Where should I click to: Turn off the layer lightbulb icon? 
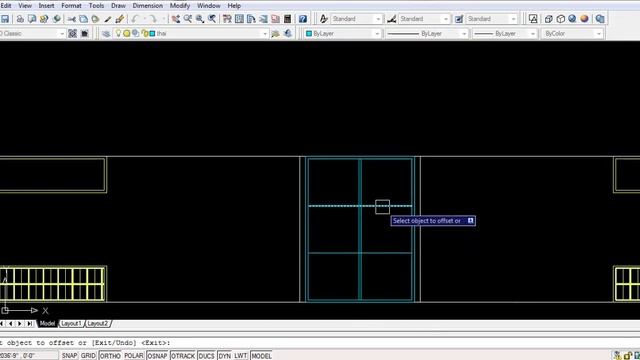point(118,33)
